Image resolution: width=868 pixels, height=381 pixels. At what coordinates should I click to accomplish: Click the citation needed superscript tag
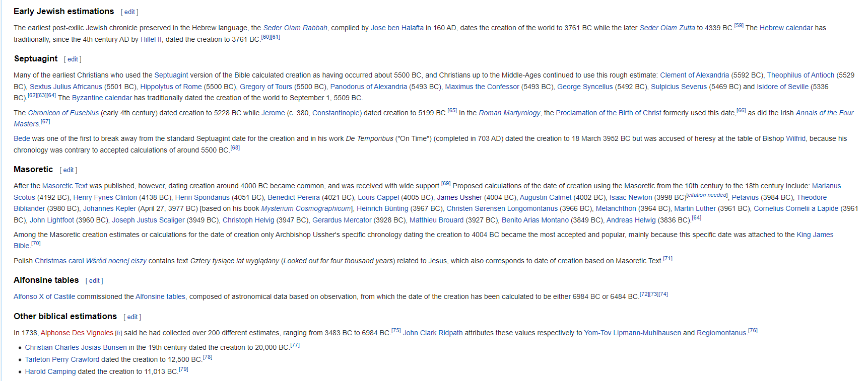pyautogui.click(x=707, y=195)
